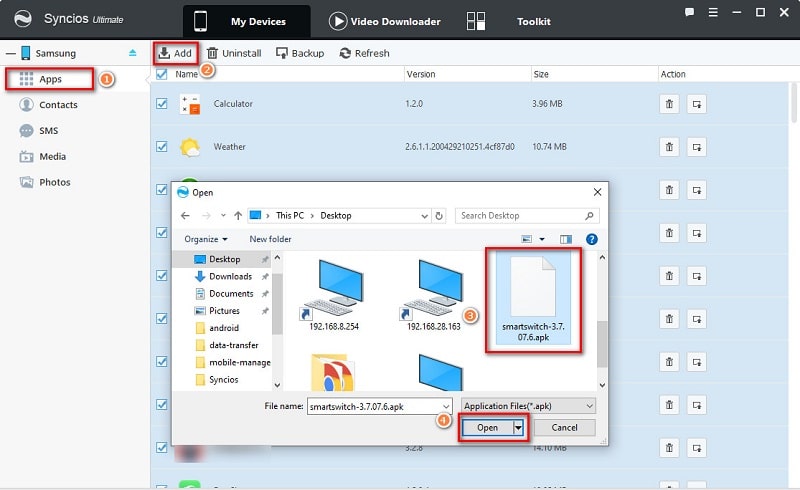Screen dimensions: 800x490
Task: Open the Syncios hamburger menu
Action: 713,12
